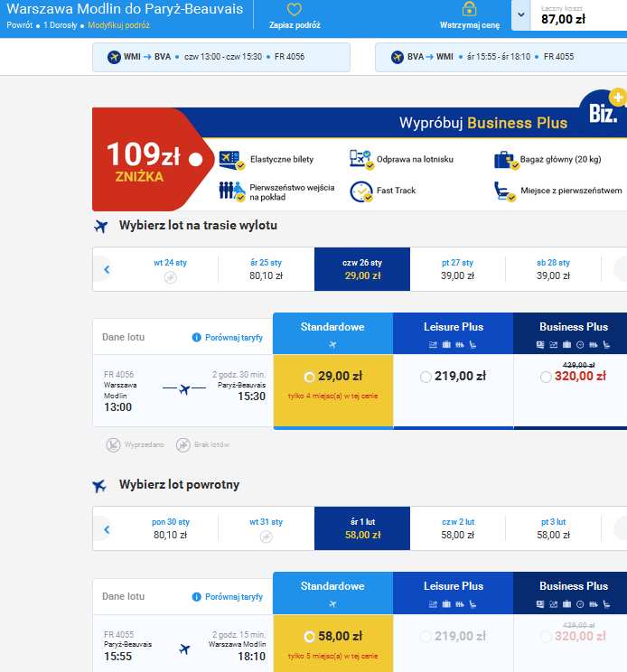
Task: Select return 219,00 zł Leisure Plus radio
Action: tap(426, 637)
